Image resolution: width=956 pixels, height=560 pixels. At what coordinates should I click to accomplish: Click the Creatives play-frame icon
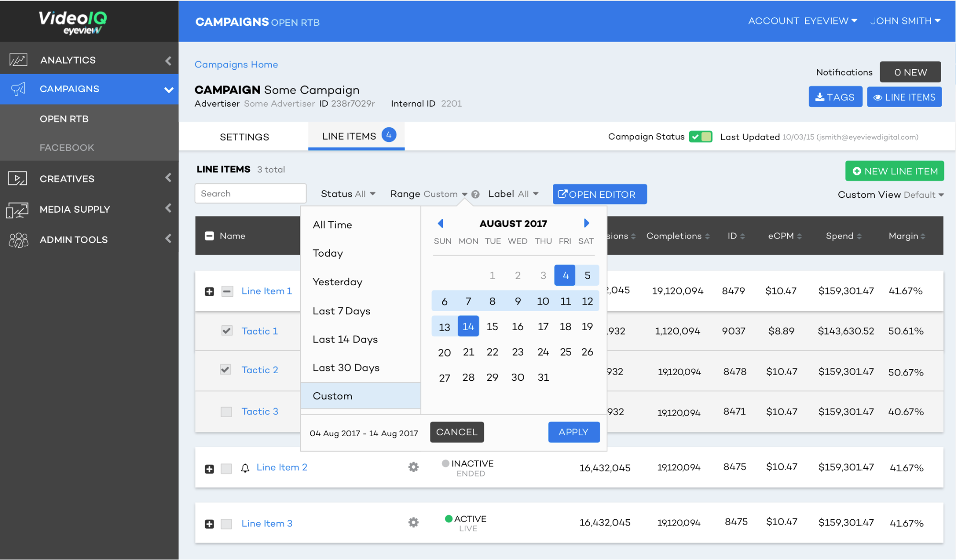click(x=18, y=179)
